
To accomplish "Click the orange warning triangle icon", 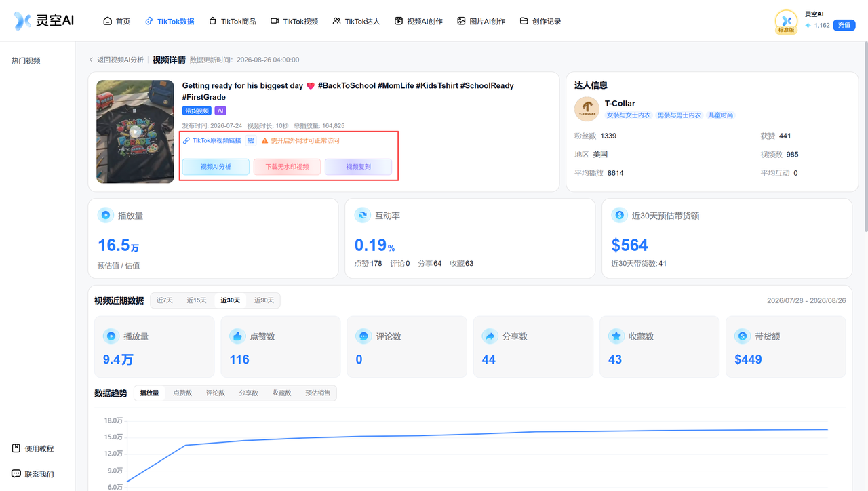I will coord(264,141).
